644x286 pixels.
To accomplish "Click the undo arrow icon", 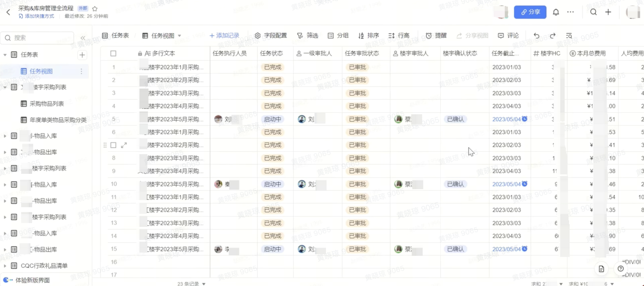I will coord(536,36).
